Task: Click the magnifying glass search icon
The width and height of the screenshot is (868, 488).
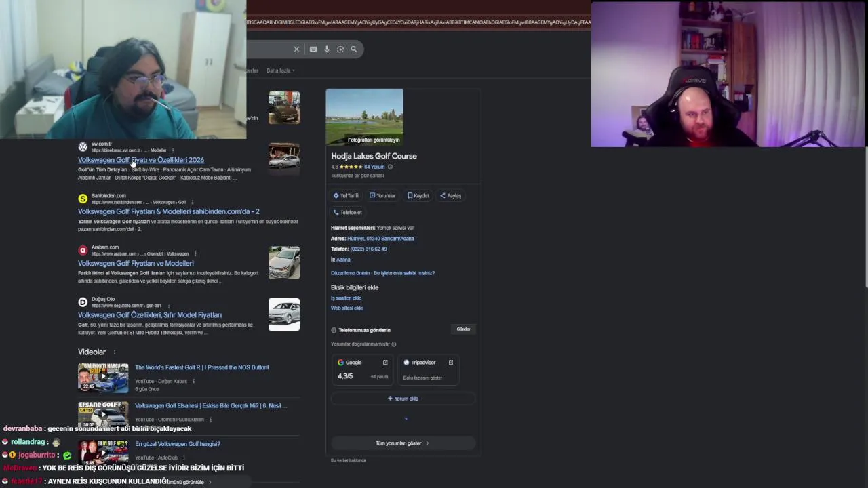Action: (x=354, y=49)
